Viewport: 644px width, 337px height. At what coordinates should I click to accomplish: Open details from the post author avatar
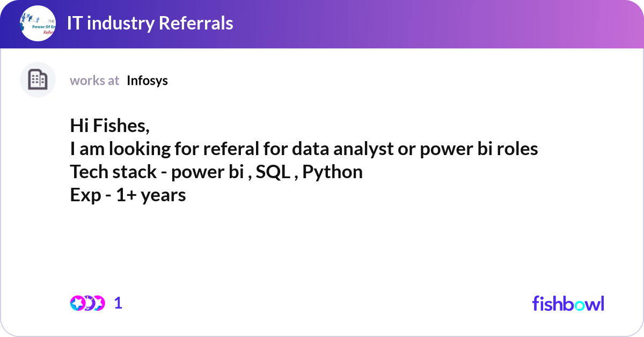tap(38, 79)
